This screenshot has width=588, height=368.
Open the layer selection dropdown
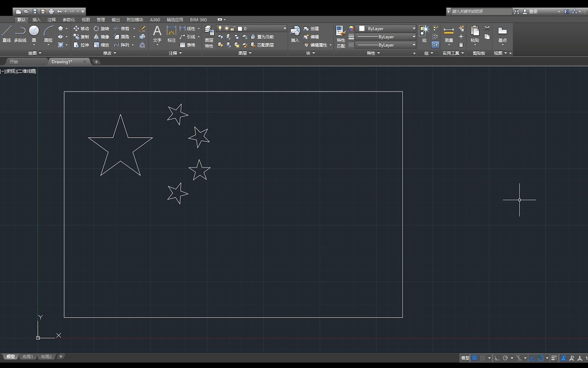pos(252,29)
